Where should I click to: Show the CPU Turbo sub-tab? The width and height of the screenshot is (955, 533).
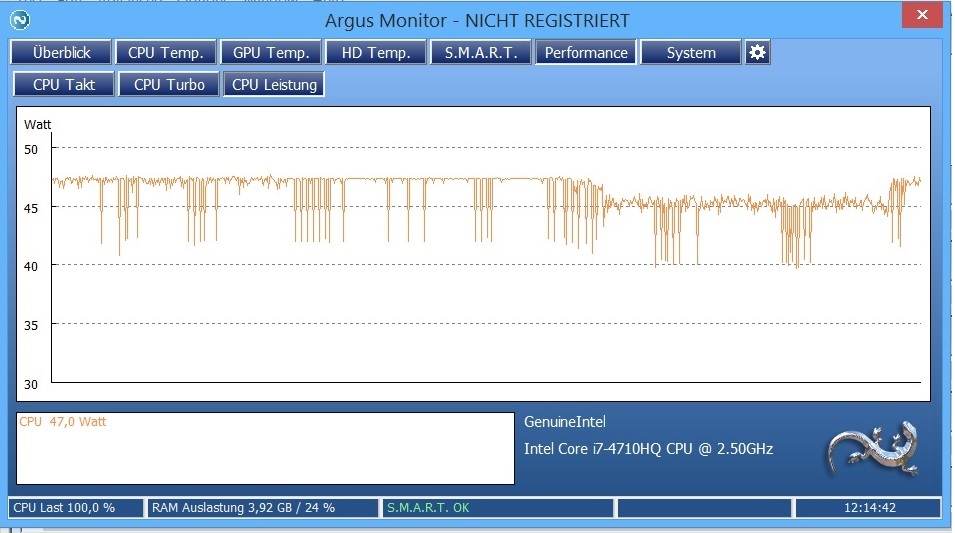(x=169, y=84)
